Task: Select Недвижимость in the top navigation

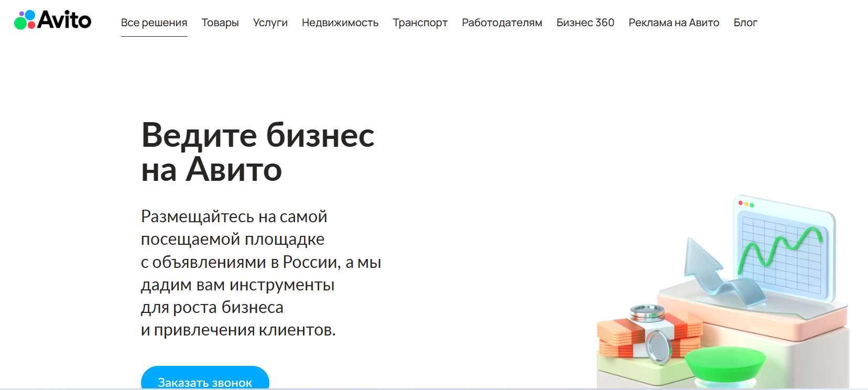Action: click(340, 23)
